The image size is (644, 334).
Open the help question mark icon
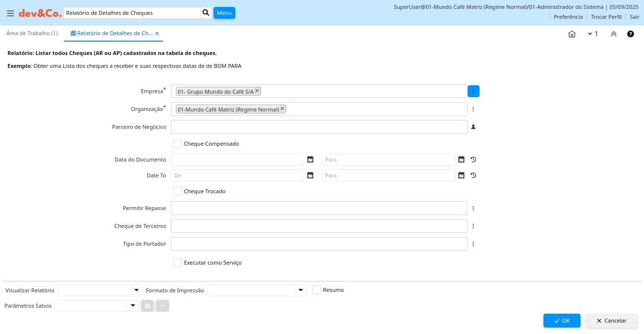[631, 34]
